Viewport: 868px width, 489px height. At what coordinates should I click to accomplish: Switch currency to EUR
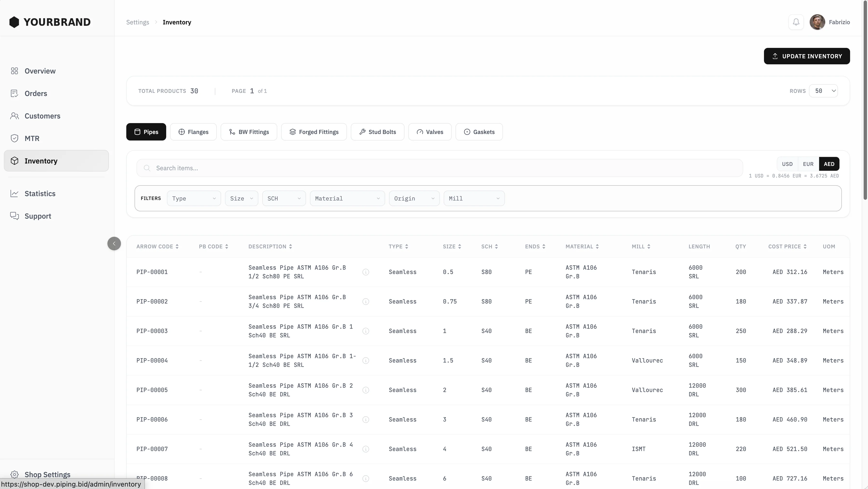[x=808, y=164]
